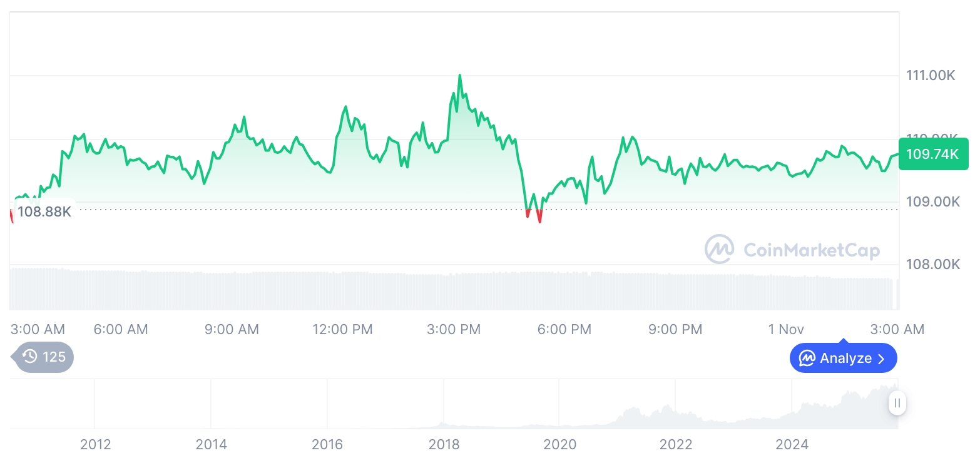Viewport: 980px width, 458px height.
Task: Select 2018 on the overview timeline
Action: click(x=444, y=444)
